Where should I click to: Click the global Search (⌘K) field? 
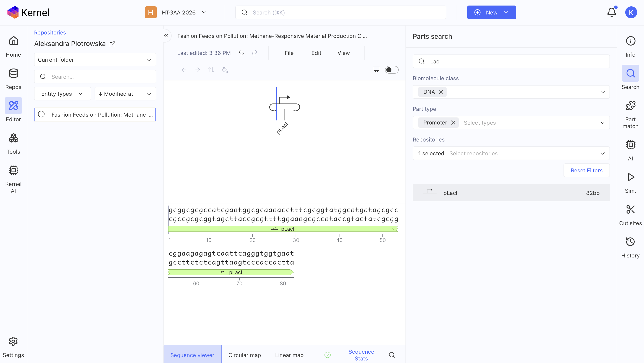click(341, 13)
